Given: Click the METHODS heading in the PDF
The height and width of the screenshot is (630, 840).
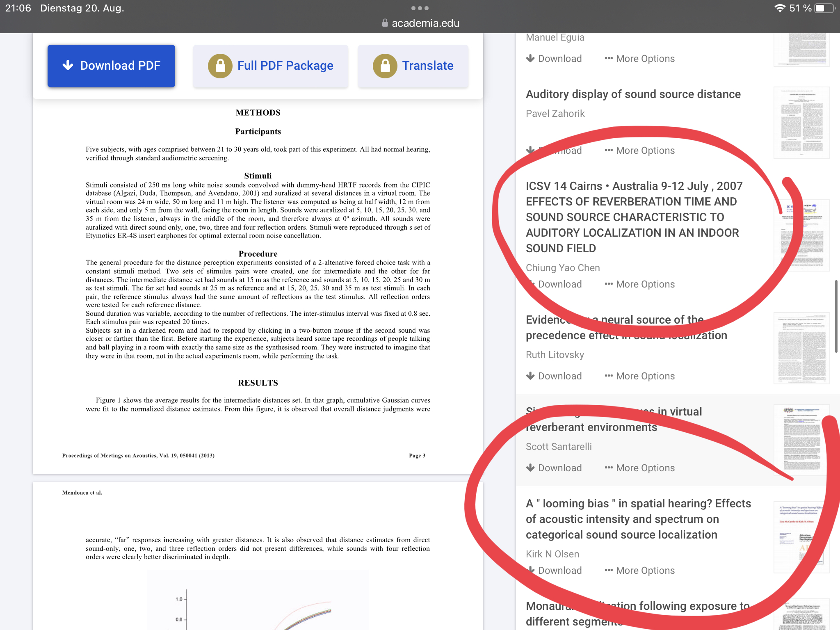Looking at the screenshot, I should tap(258, 113).
